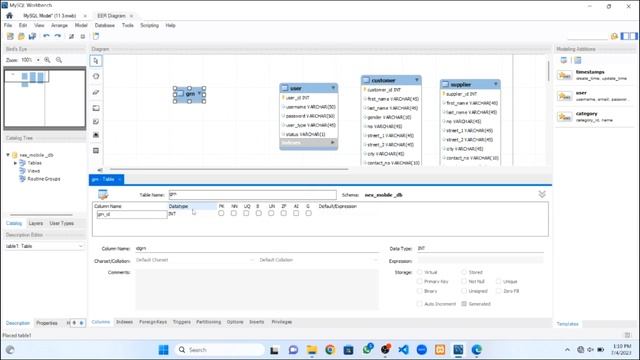Open the Zoom percentage dropdown
Viewport: 640px width, 360px height.
click(x=38, y=60)
